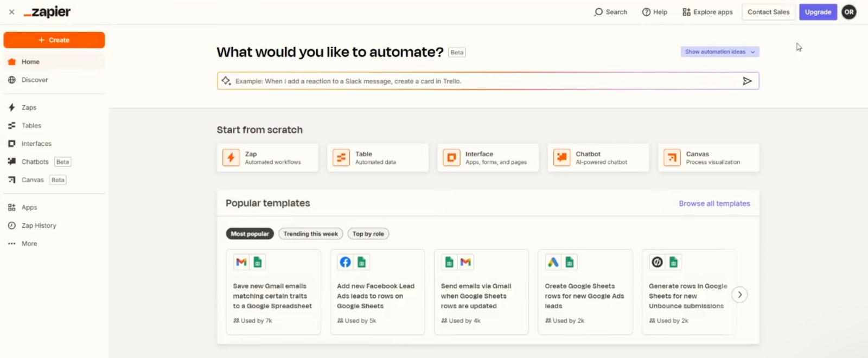Screen dimensions: 868x358
Task: Click the Tables sidebar icon
Action: [x=12, y=125]
